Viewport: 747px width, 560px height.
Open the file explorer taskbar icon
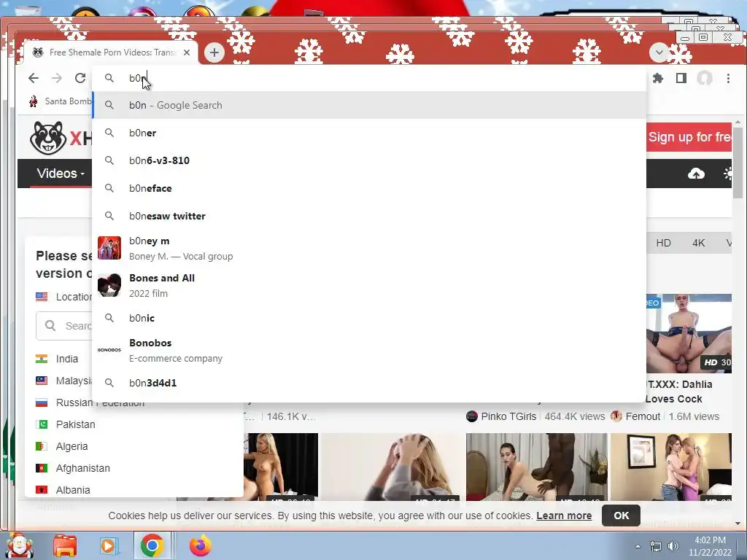click(65, 545)
